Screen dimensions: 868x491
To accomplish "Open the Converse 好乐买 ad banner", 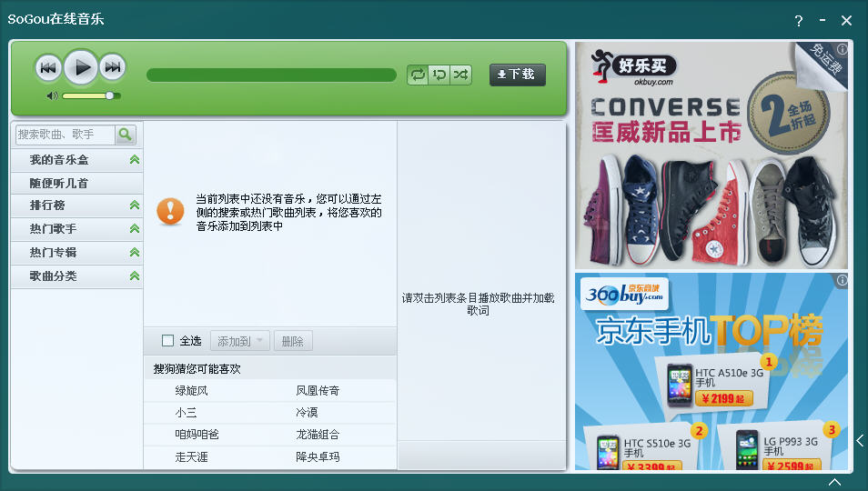I will point(712,155).
